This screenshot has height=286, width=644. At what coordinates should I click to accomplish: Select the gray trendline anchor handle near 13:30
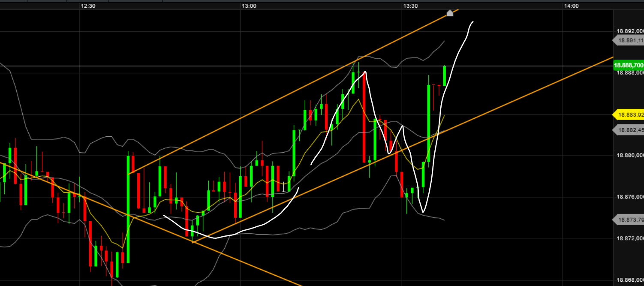click(x=450, y=13)
